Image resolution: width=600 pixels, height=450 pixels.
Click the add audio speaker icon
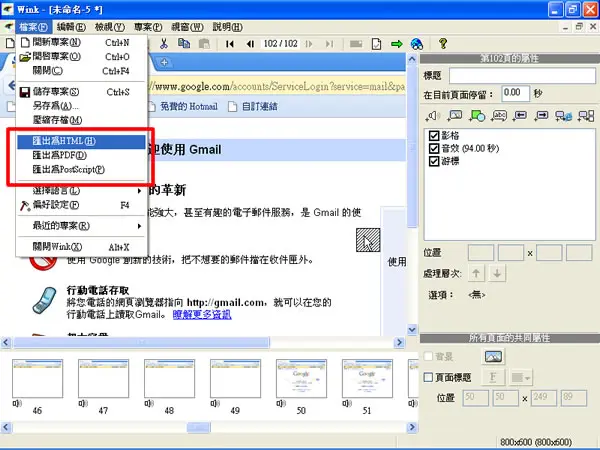pyautogui.click(x=433, y=116)
